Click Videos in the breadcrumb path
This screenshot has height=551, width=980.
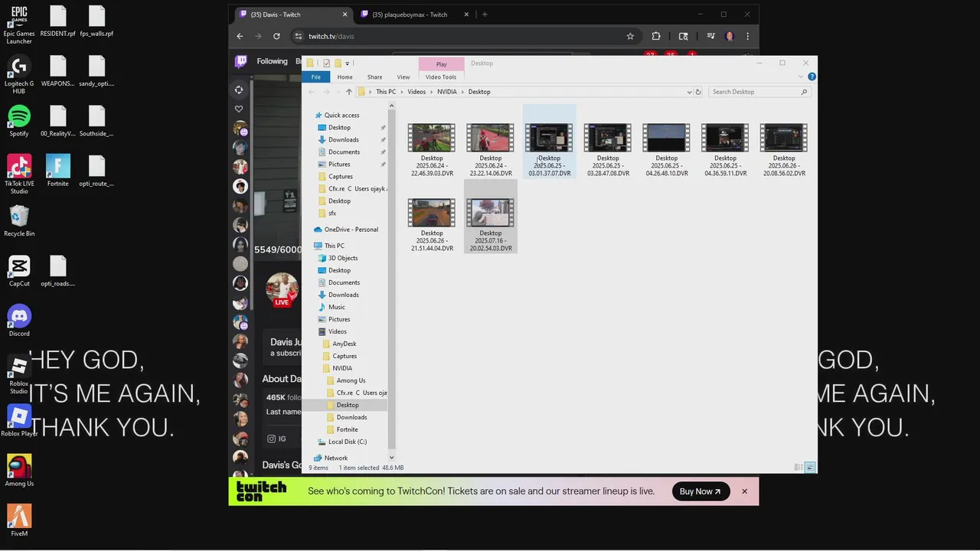pos(416,92)
